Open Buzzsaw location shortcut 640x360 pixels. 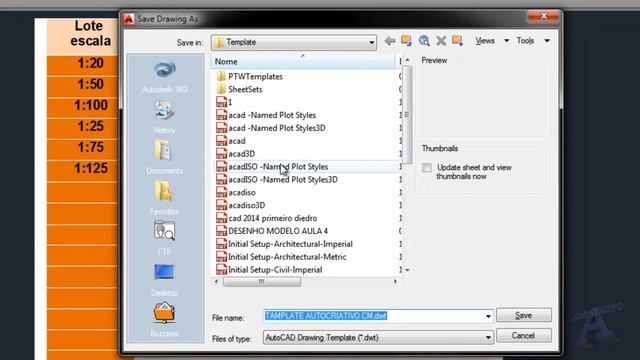[164, 320]
